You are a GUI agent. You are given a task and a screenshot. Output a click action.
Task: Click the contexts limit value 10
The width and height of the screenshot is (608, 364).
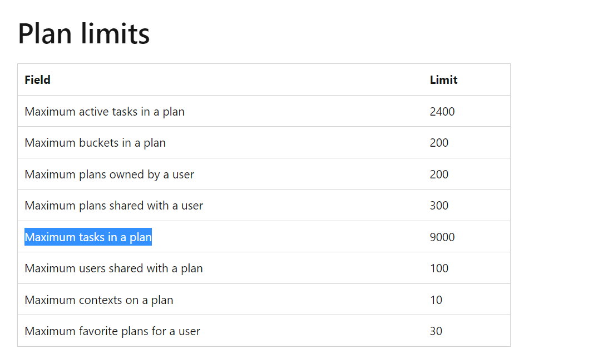point(436,300)
